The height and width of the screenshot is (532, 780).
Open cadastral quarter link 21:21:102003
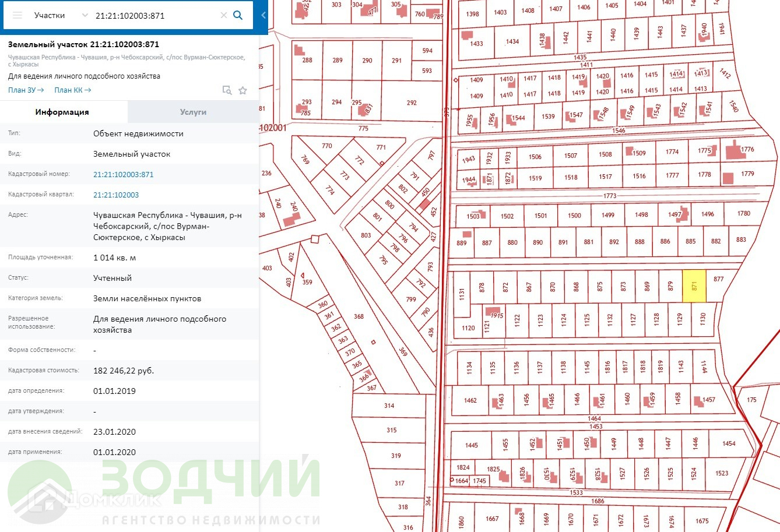coord(116,195)
